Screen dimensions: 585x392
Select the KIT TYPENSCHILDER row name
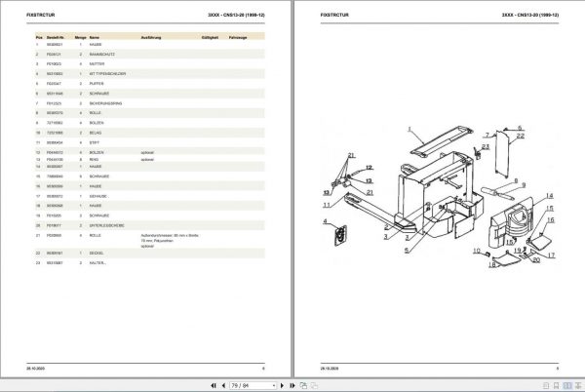(107, 74)
